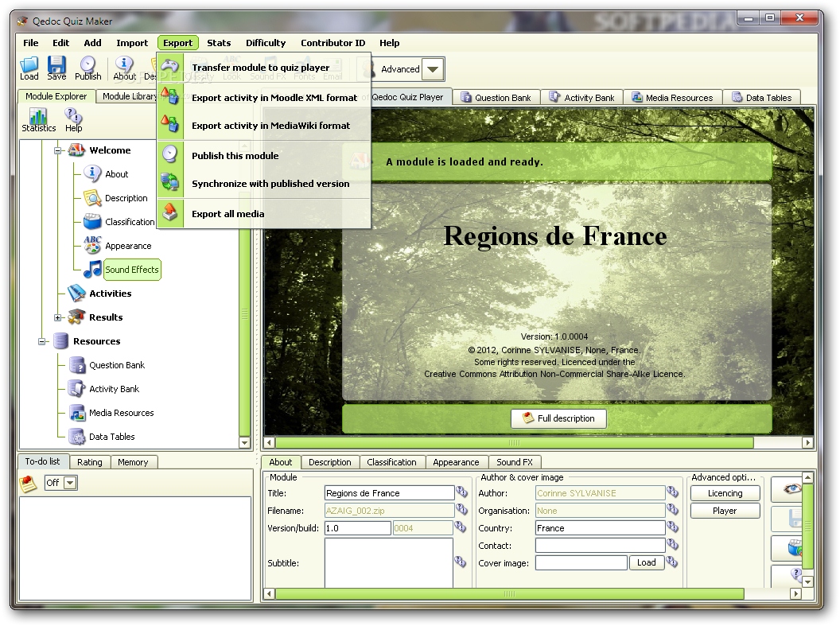Open Activity Bank tree icon
840x626 pixels.
click(x=76, y=388)
